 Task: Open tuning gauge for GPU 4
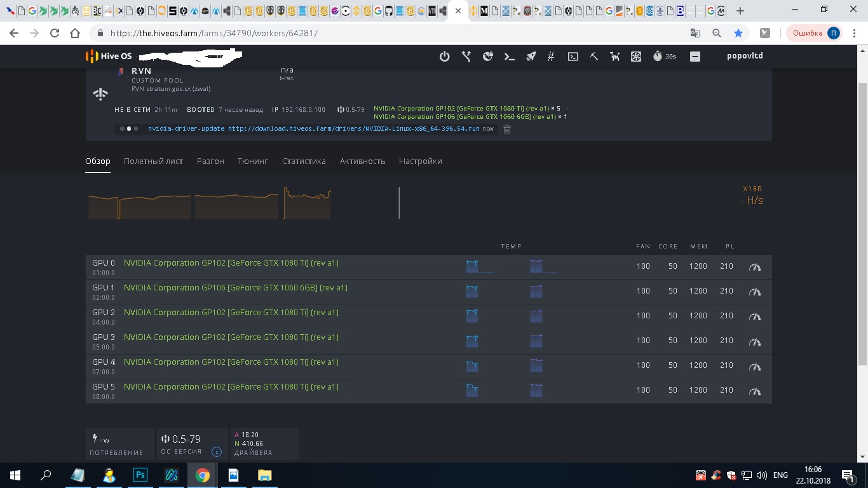pos(755,366)
